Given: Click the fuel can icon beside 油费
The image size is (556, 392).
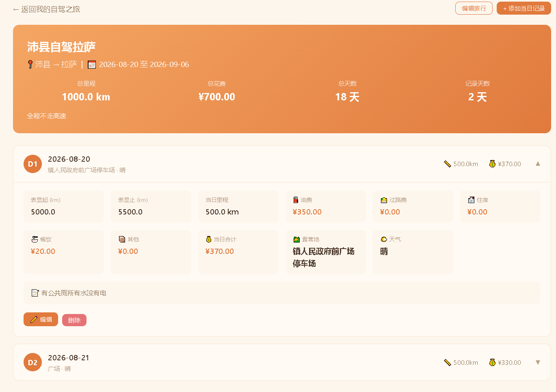Looking at the screenshot, I should click(296, 200).
